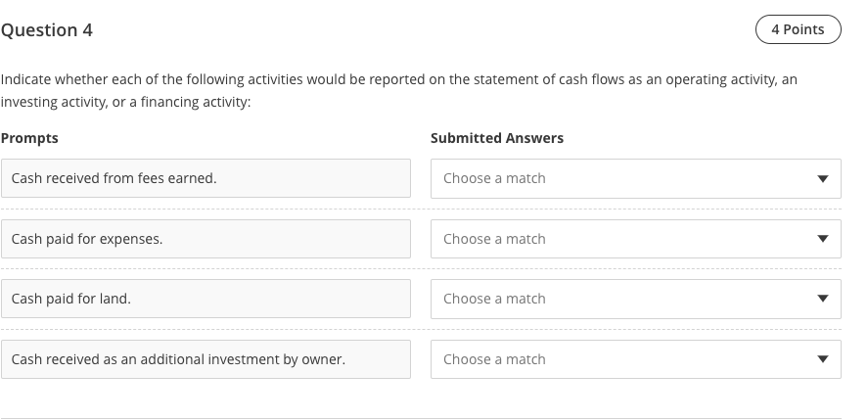This screenshot has height=420, width=868.
Task: Select the additional investment by owner prompt
Action: (206, 359)
